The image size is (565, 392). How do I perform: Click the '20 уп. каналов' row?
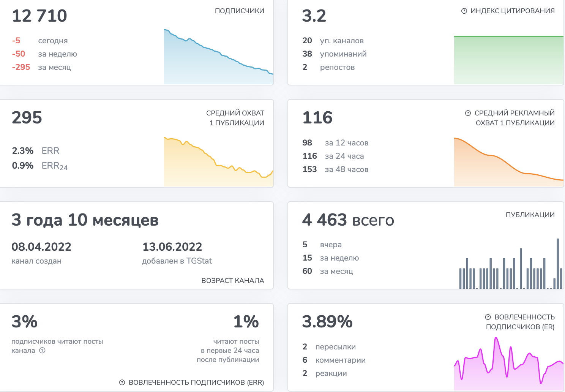(x=333, y=41)
